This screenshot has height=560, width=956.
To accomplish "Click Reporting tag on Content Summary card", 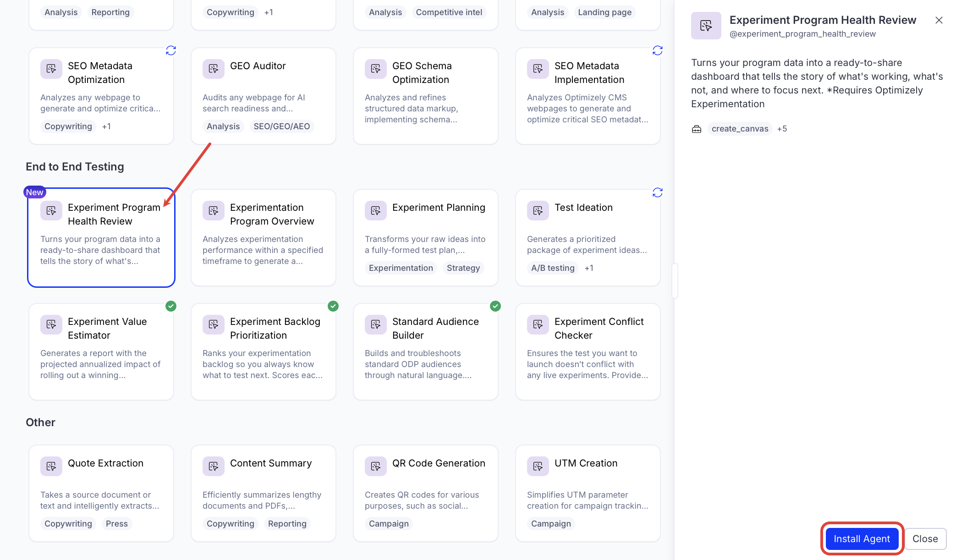I will pos(287,524).
